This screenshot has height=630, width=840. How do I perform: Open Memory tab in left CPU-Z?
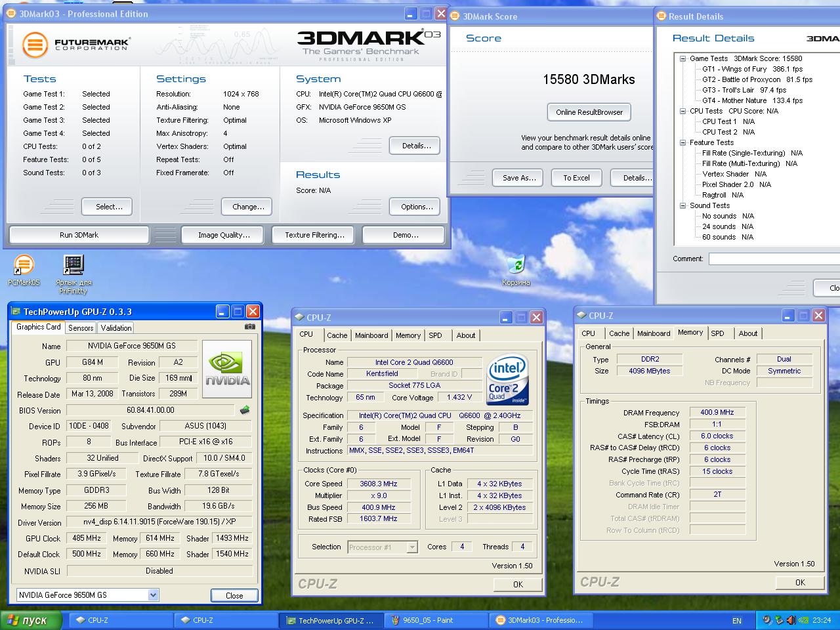(x=408, y=335)
